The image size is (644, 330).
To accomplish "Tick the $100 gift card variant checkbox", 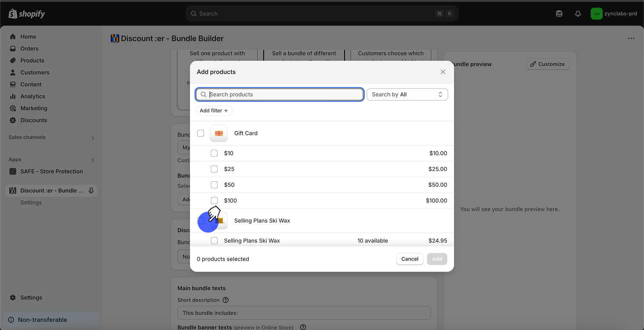I will pyautogui.click(x=214, y=200).
